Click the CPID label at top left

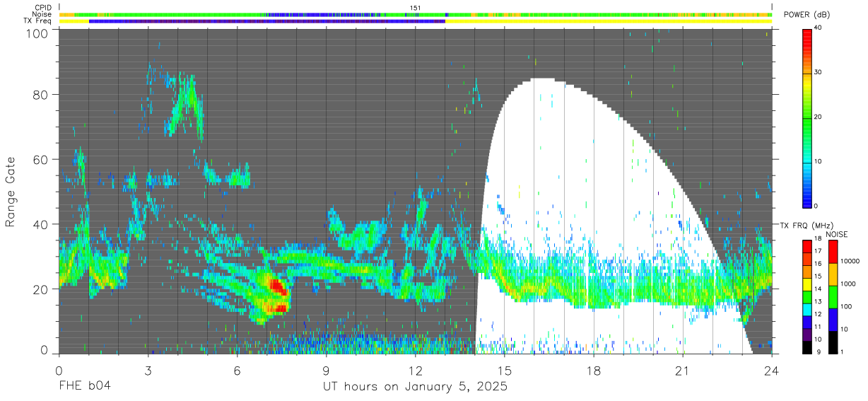[43, 8]
